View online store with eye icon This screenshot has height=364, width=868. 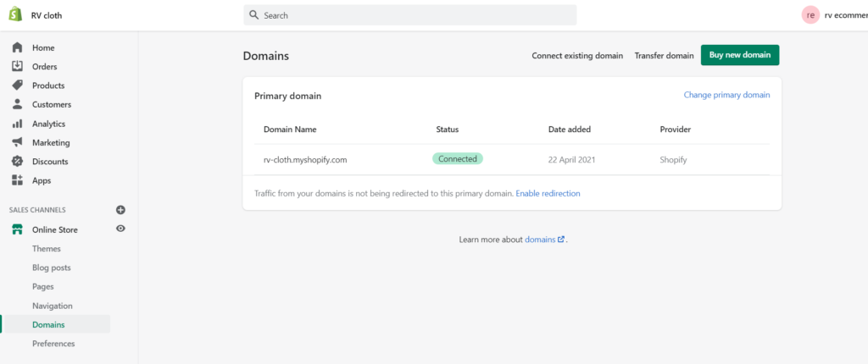point(120,229)
